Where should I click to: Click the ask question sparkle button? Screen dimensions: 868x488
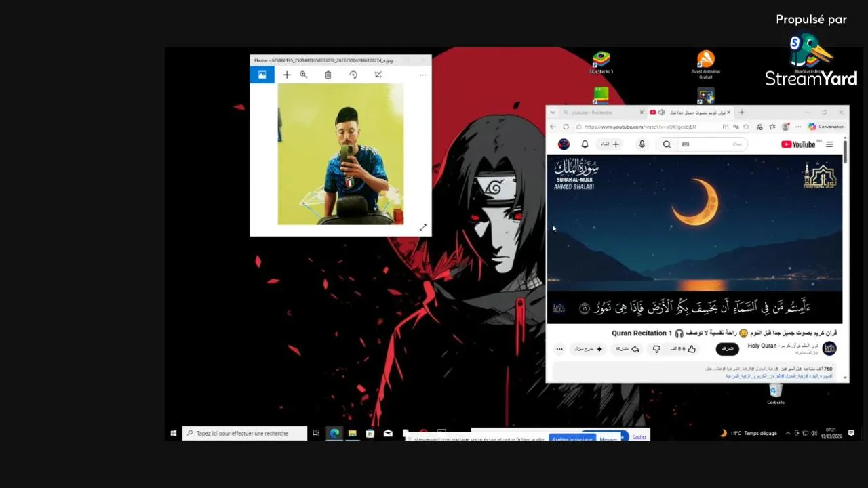[589, 349]
